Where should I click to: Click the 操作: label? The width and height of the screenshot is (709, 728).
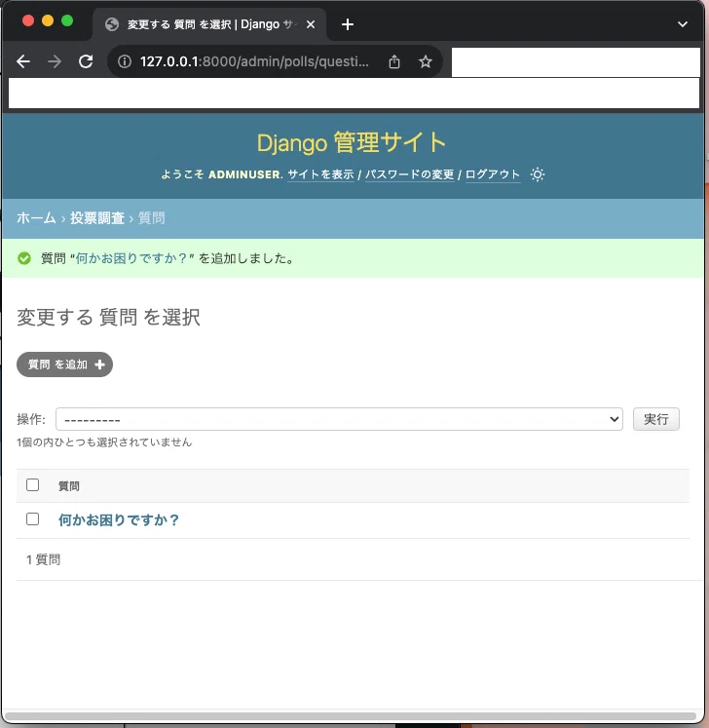click(31, 419)
